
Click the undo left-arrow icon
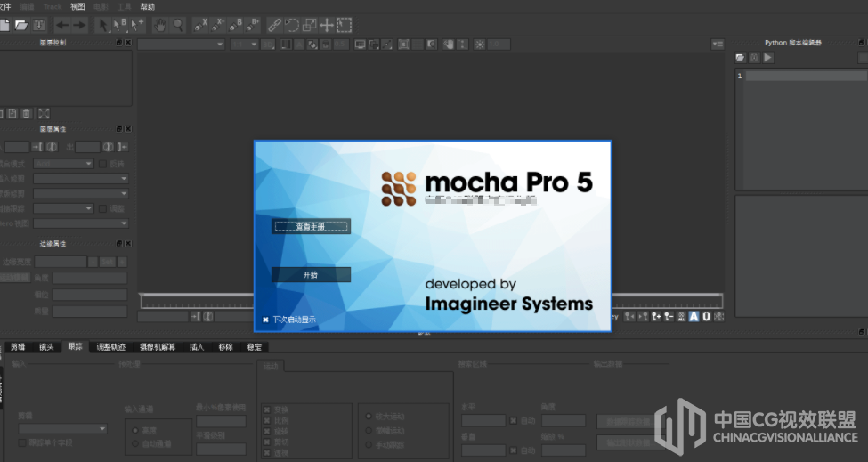pos(62,25)
